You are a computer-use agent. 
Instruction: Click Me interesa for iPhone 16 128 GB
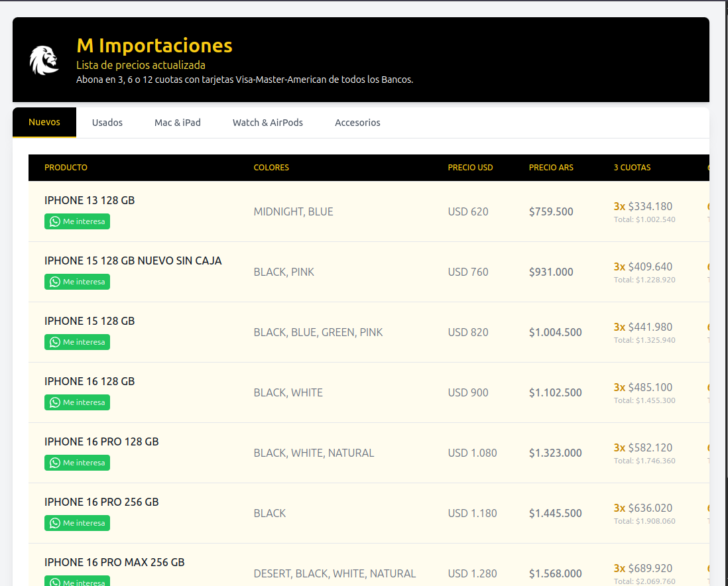pyautogui.click(x=77, y=402)
